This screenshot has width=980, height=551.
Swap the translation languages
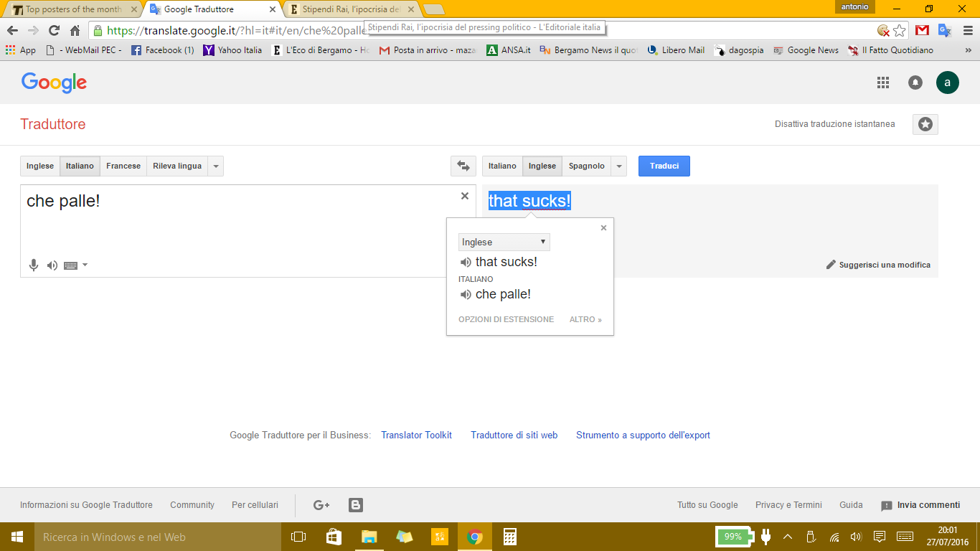463,166
